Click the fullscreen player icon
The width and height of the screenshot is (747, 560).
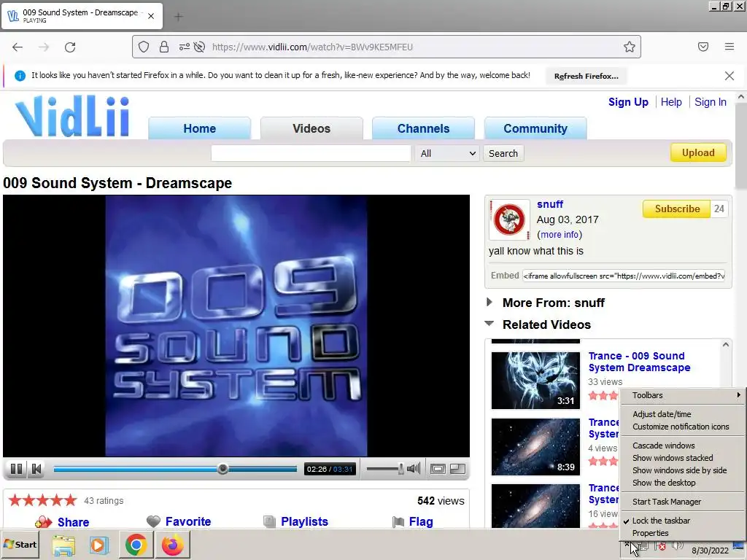[x=458, y=469]
